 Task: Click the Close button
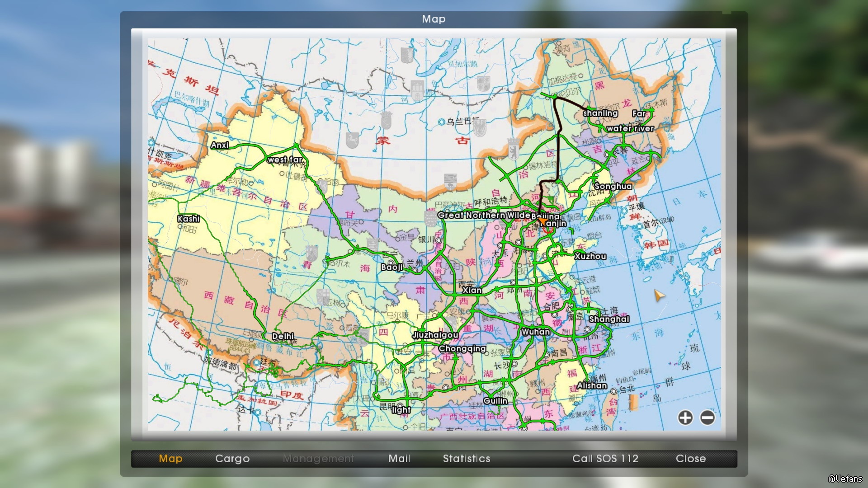[690, 459]
